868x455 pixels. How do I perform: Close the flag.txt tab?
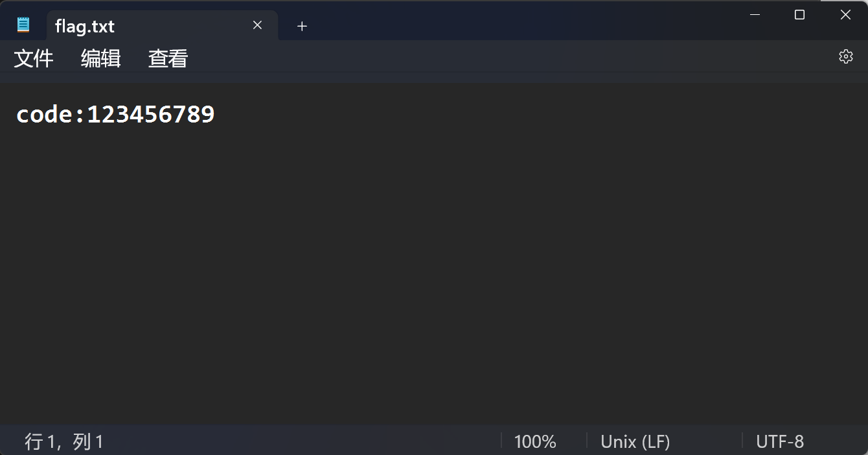(257, 25)
